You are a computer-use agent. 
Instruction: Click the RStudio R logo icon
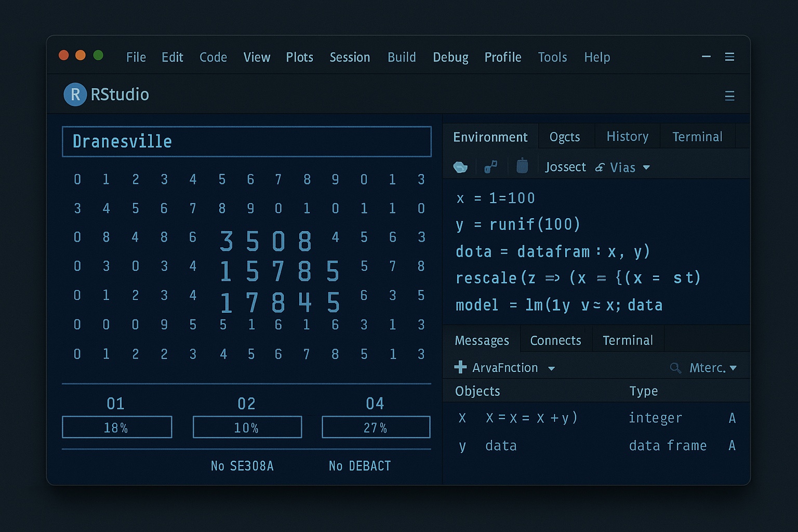75,95
